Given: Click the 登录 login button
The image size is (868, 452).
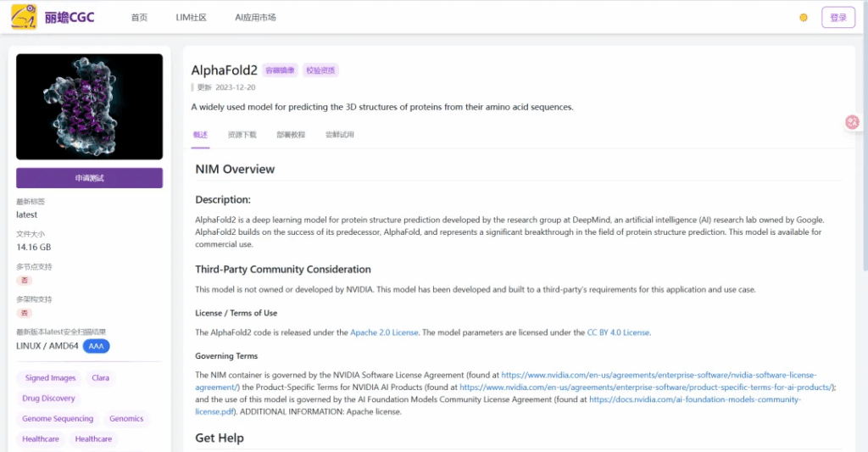Looking at the screenshot, I should pyautogui.click(x=838, y=18).
